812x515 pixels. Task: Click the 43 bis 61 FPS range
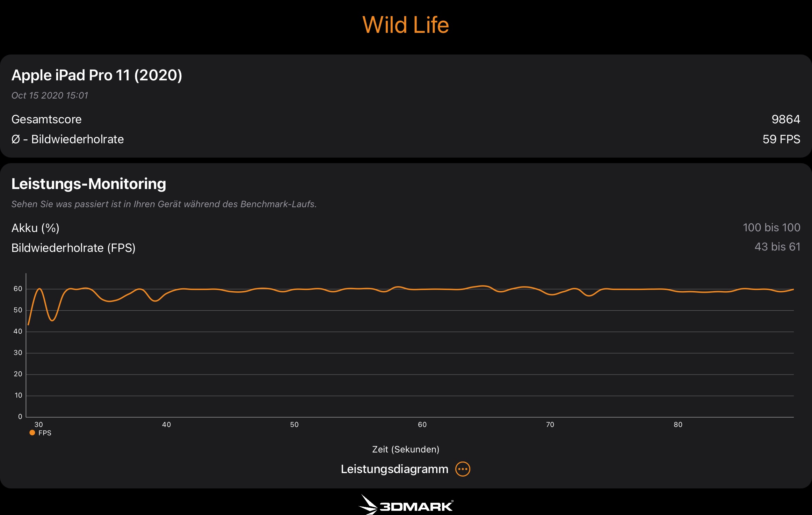[777, 247]
